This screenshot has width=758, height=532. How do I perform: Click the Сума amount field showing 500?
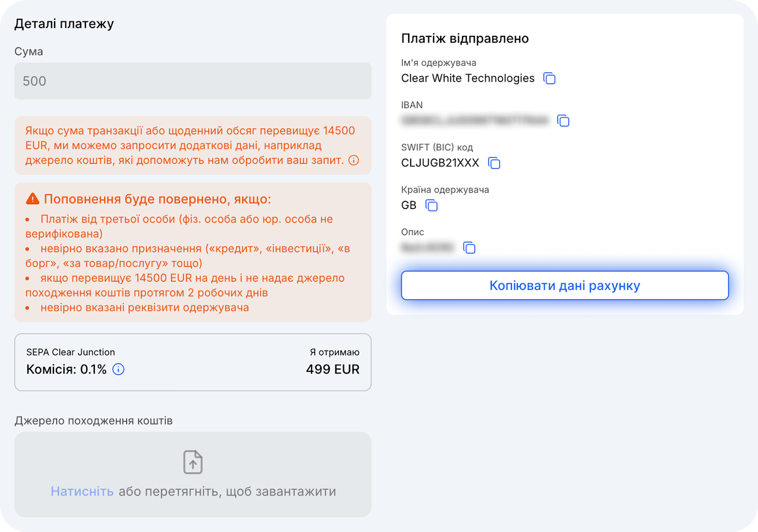coord(193,81)
